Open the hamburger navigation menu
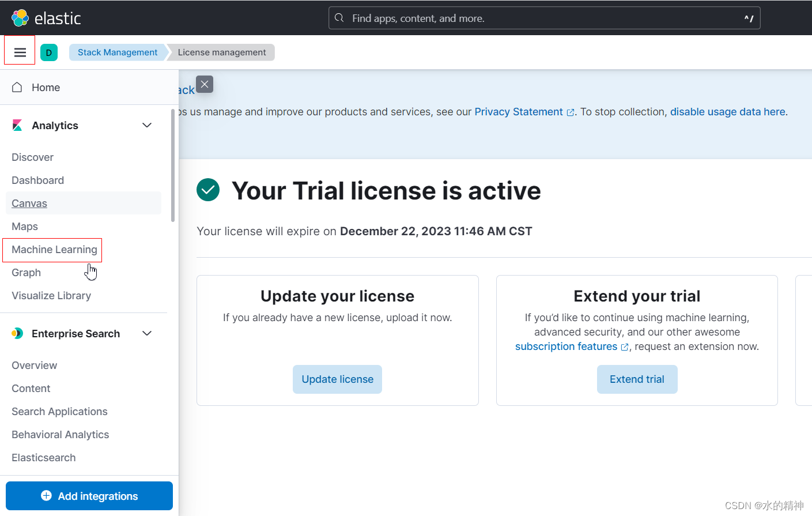The height and width of the screenshot is (516, 812). point(20,51)
